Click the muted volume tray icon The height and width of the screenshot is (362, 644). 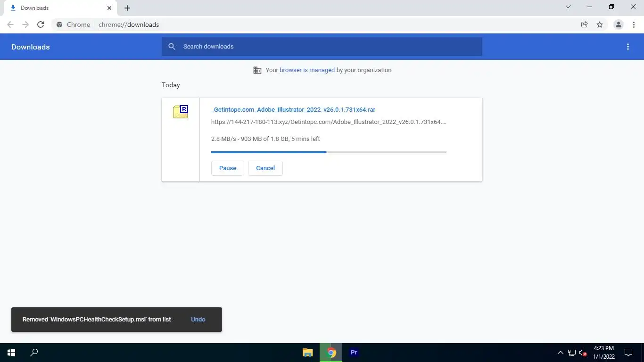pyautogui.click(x=583, y=353)
